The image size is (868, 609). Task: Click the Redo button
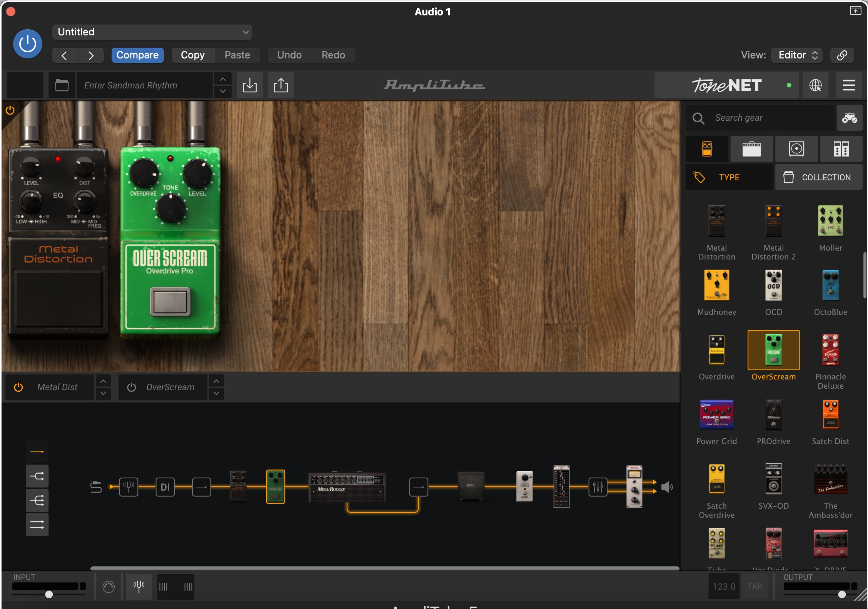coord(333,55)
